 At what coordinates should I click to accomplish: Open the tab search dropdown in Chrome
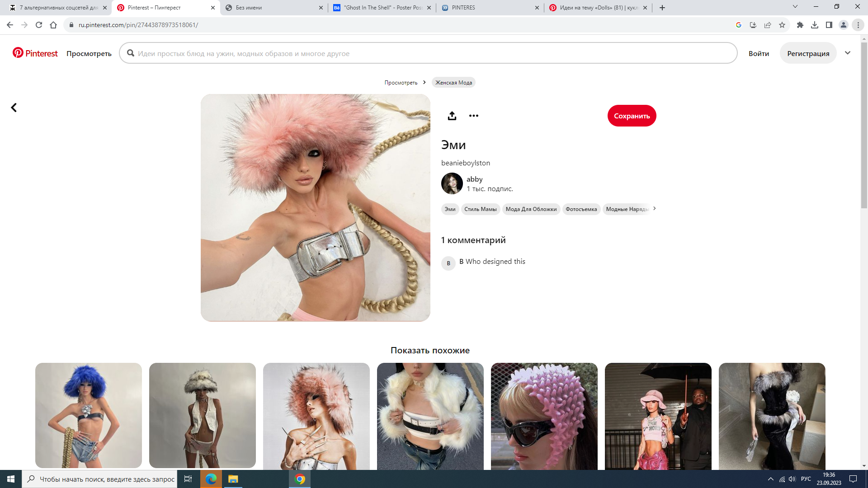[795, 7]
